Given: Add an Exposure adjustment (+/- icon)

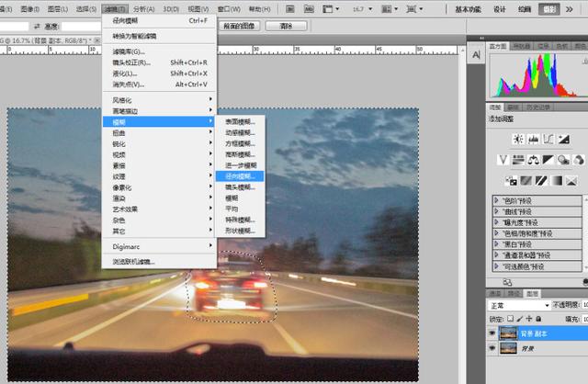Looking at the screenshot, I should [x=563, y=139].
